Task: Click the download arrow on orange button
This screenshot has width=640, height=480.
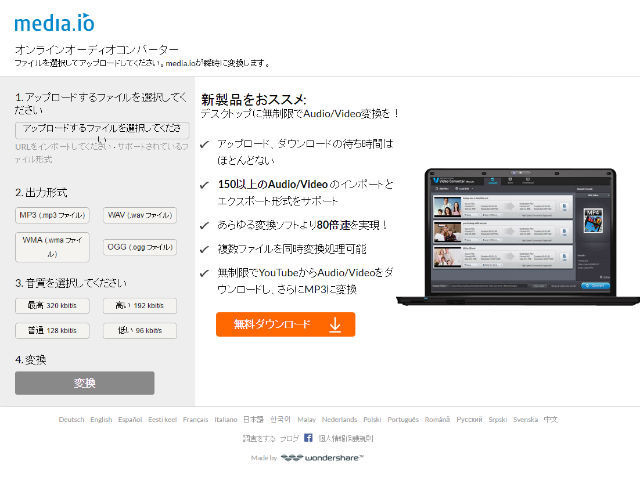Action: 335,325
